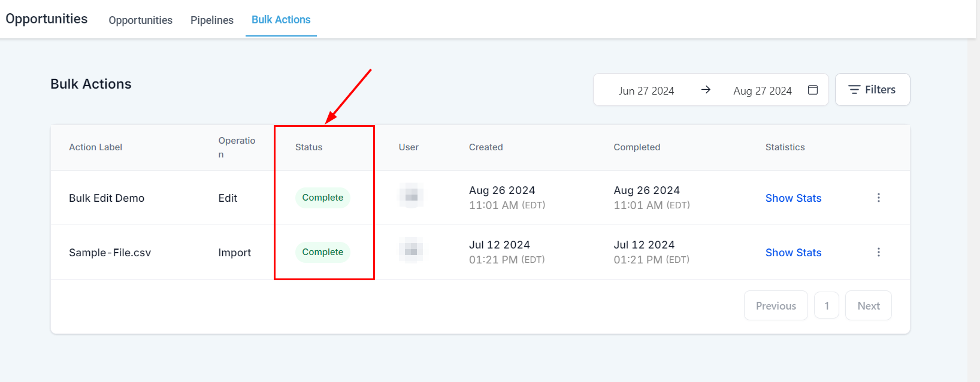Switch to the Pipelines tab
Viewport: 980px width, 382px height.
coord(212,20)
